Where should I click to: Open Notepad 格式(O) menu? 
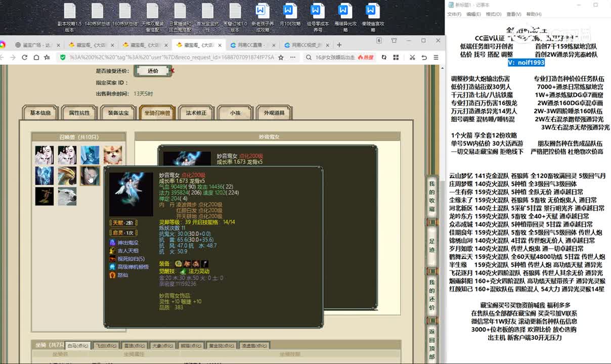tap(493, 14)
